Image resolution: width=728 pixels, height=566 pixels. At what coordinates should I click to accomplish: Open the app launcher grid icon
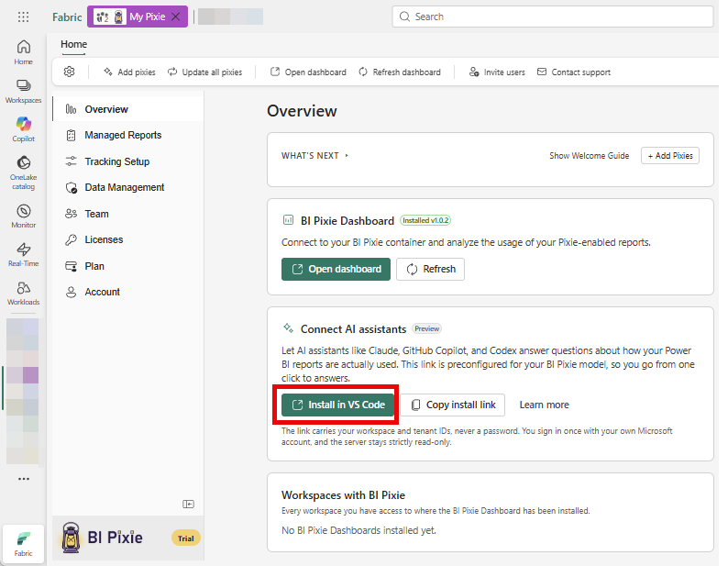[23, 17]
